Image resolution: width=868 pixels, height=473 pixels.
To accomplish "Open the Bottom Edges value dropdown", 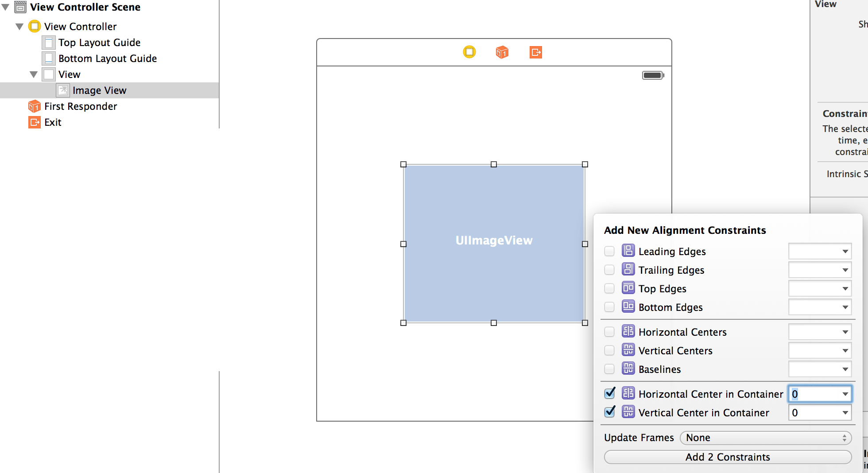I will (845, 307).
